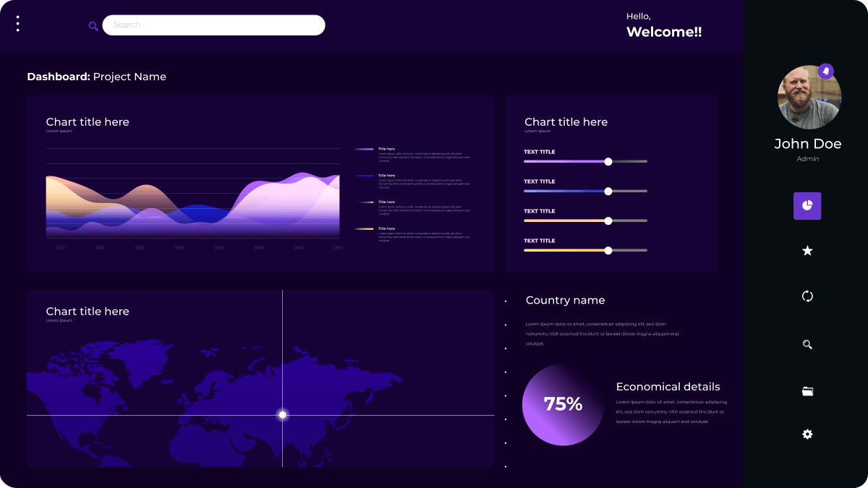Viewport: 868px width, 488px height.
Task: Click the handle of the yellow slider
Action: click(x=608, y=251)
